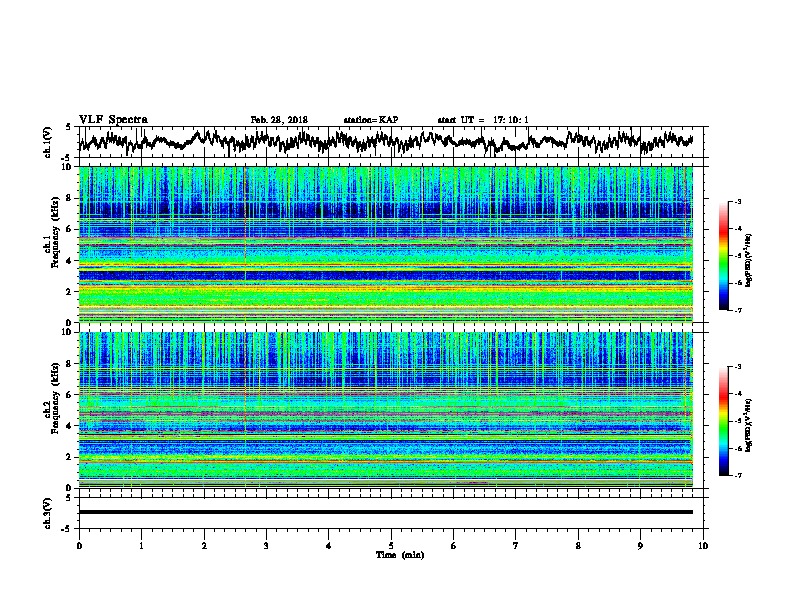Click the "5" tick on the time axis

click(391, 545)
